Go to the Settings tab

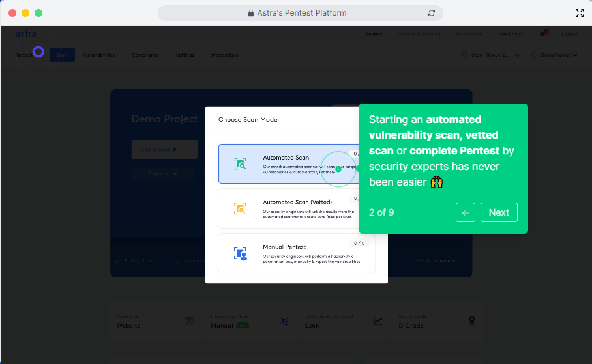(x=185, y=55)
